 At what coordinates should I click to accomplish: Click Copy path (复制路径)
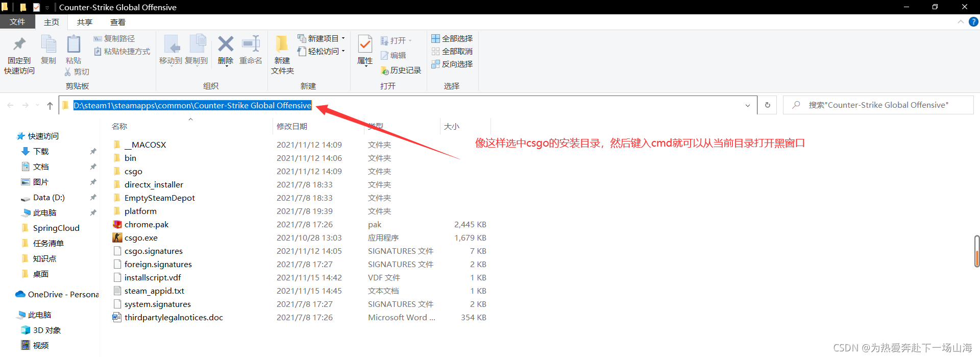coord(114,38)
